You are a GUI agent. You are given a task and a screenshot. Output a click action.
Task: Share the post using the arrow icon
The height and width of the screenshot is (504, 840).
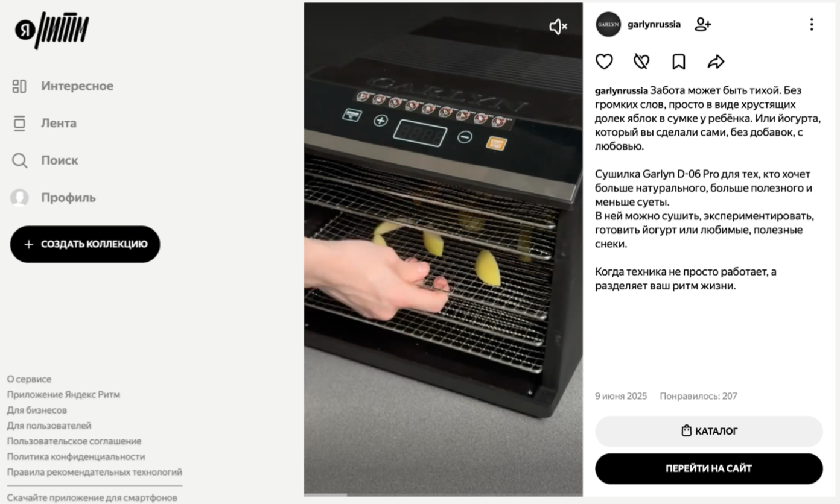[x=716, y=61]
